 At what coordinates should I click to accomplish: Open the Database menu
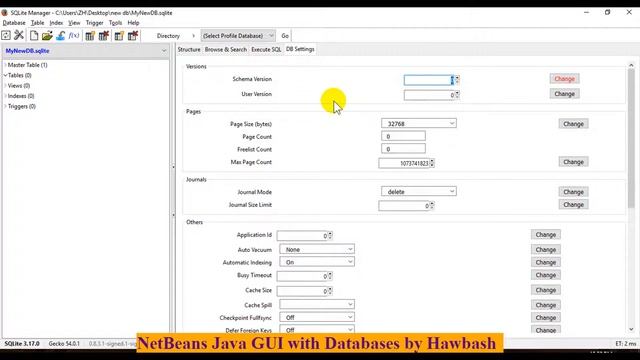[14, 23]
